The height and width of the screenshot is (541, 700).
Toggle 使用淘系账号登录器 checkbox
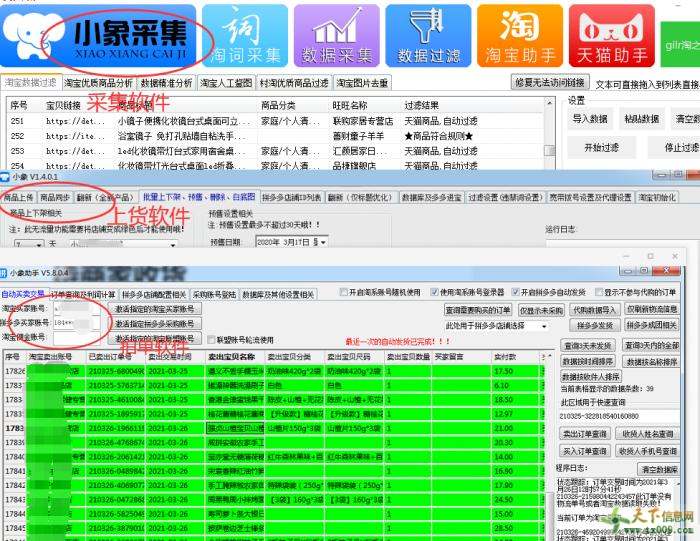point(434,292)
